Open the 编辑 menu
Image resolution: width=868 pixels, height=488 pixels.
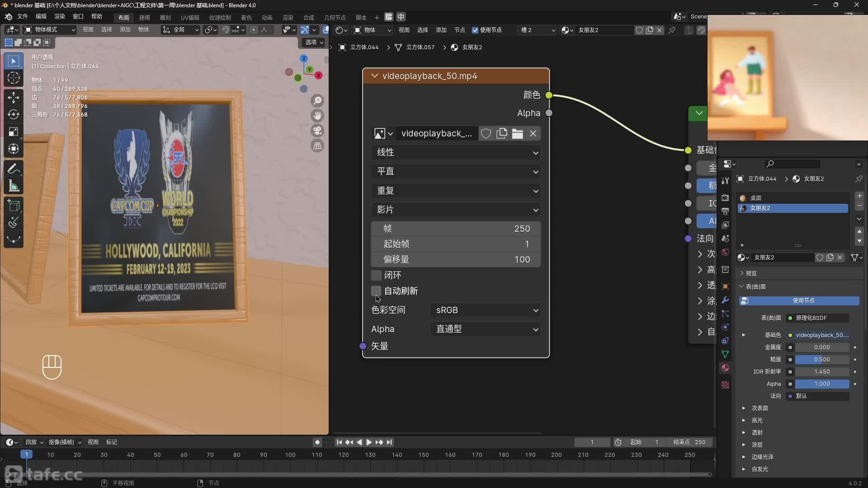[41, 16]
